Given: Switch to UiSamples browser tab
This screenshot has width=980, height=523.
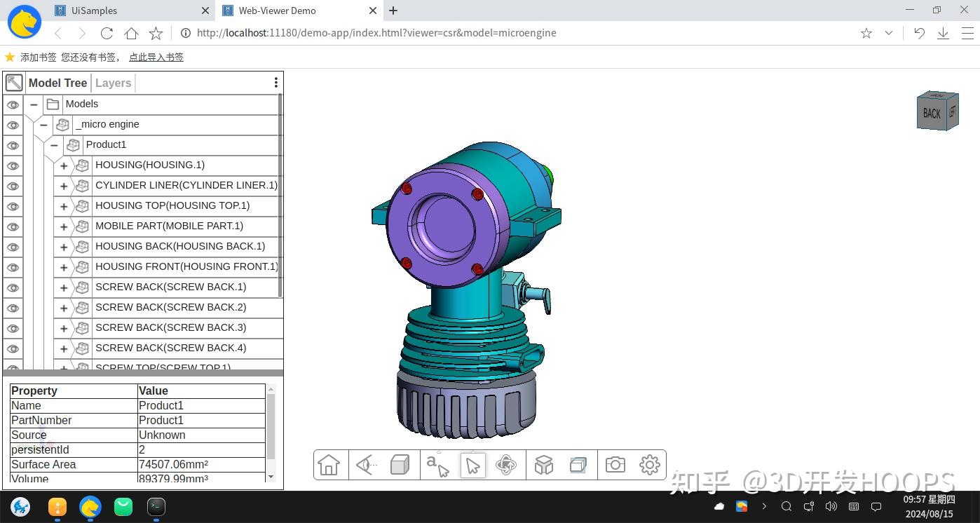Looking at the screenshot, I should (x=132, y=11).
